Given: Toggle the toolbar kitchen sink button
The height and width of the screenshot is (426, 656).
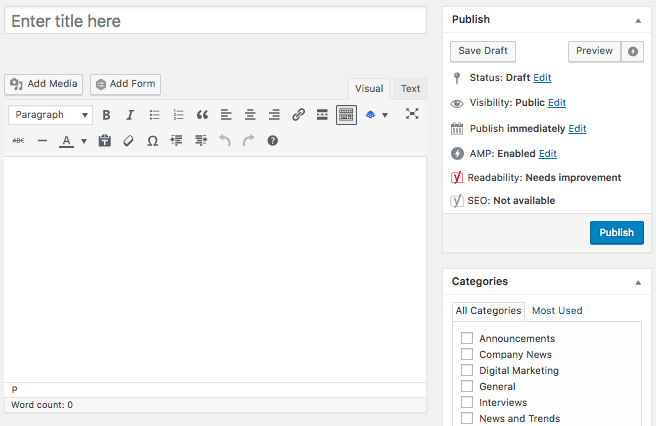Looking at the screenshot, I should point(346,115).
